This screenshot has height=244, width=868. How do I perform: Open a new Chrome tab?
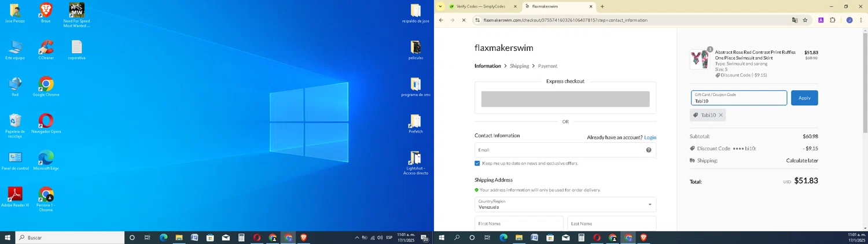602,6
